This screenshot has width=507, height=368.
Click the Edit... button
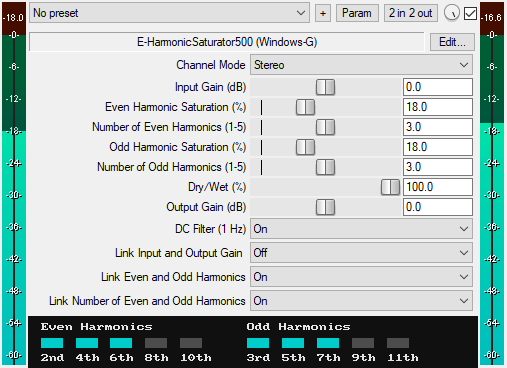(x=452, y=42)
